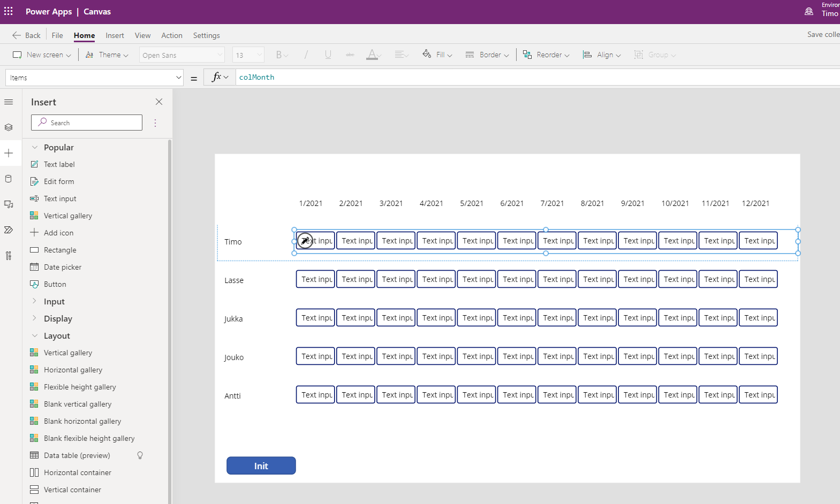Click the Search box in Insert panel
The image size is (840, 504).
(87, 123)
